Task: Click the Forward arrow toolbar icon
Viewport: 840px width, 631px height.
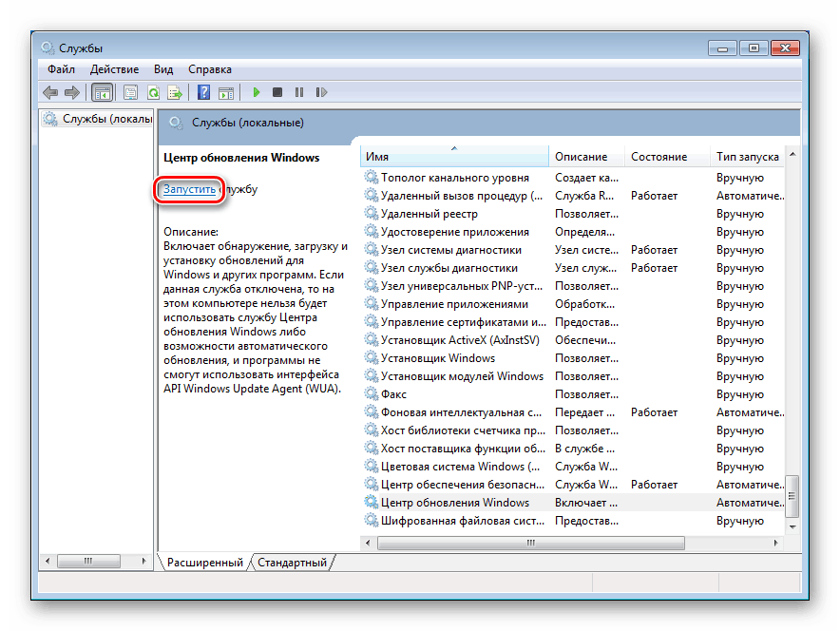Action: (x=72, y=93)
